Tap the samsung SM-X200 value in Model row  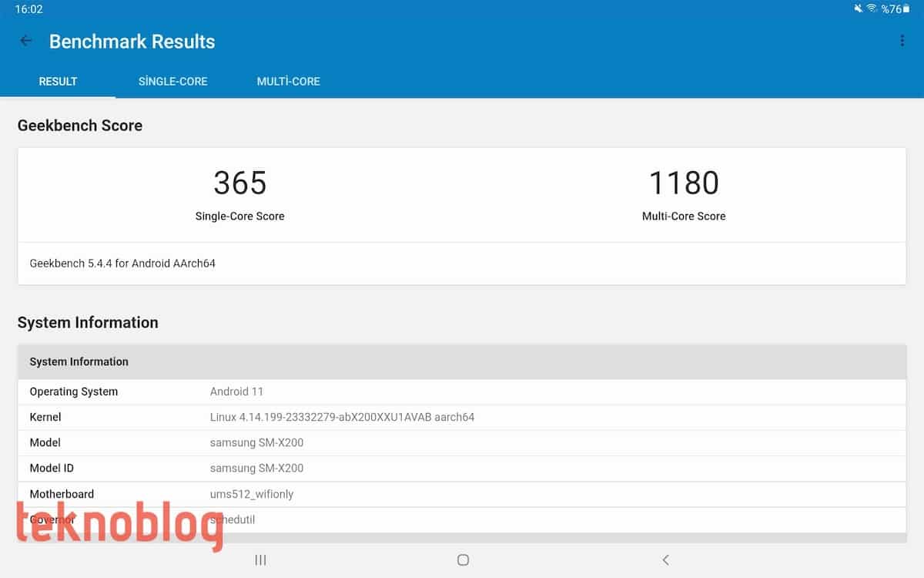tap(256, 442)
